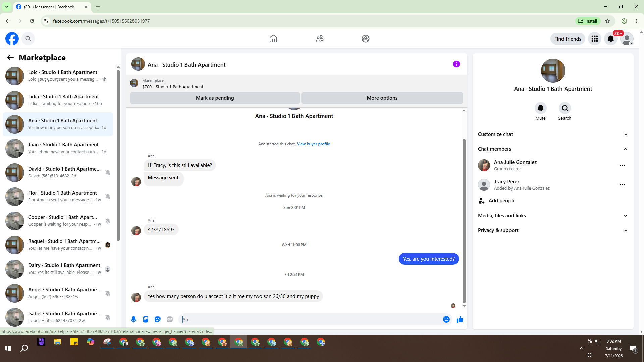
Task: Click the volume icon in system tray
Action: pyautogui.click(x=590, y=355)
